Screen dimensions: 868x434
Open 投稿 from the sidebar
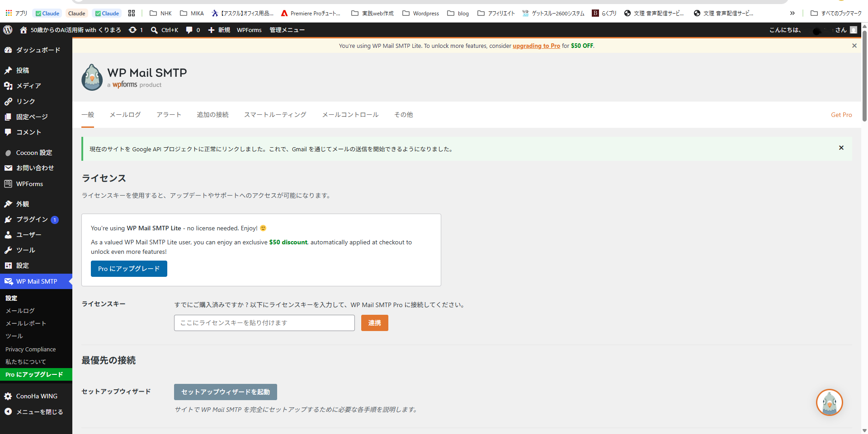pyautogui.click(x=36, y=70)
